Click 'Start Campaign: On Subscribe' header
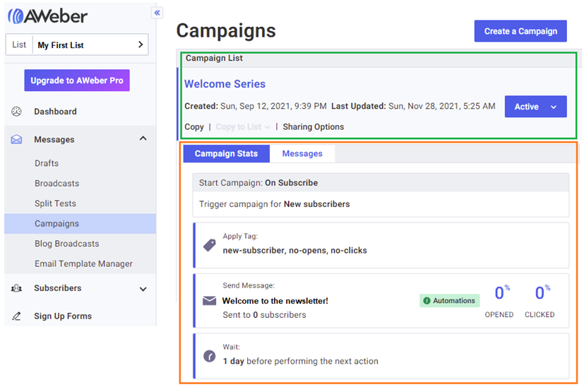The height and width of the screenshot is (392, 584). click(381, 183)
